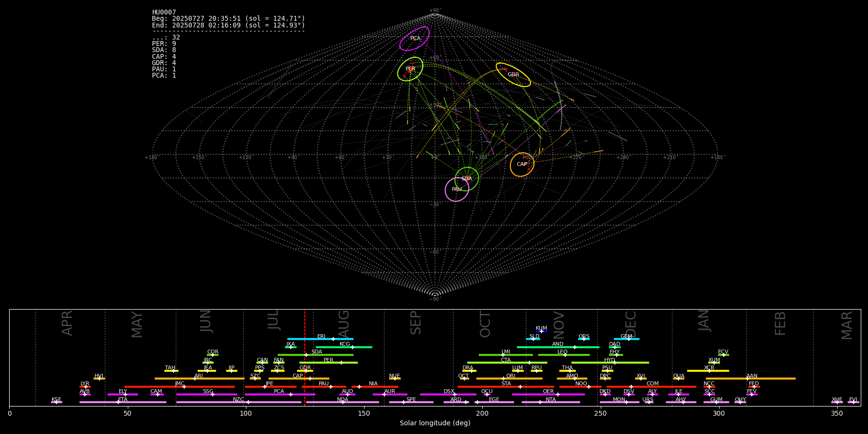Image resolution: width=868 pixels, height=434 pixels.
Task: Click the red dashed current-date line in timeline
Action: click(305, 357)
